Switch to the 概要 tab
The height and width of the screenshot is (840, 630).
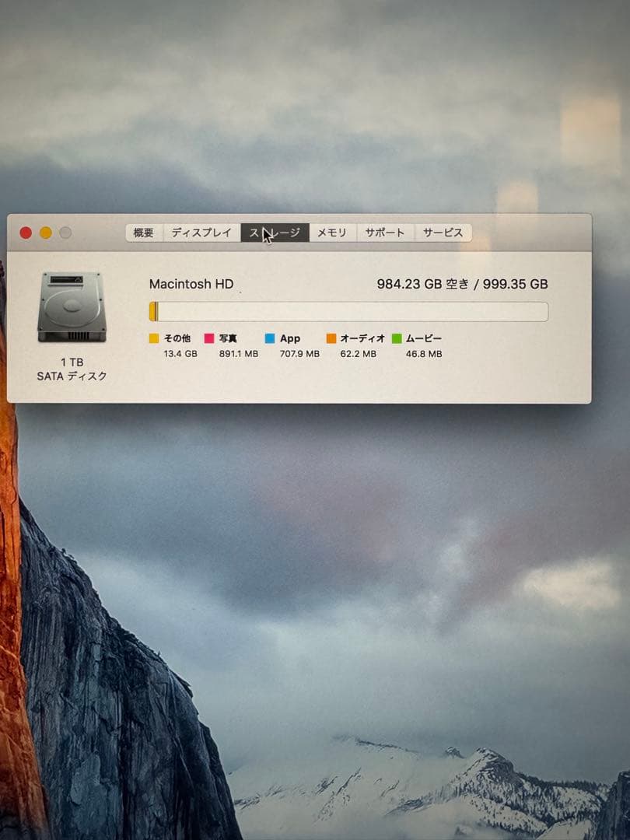coord(142,232)
